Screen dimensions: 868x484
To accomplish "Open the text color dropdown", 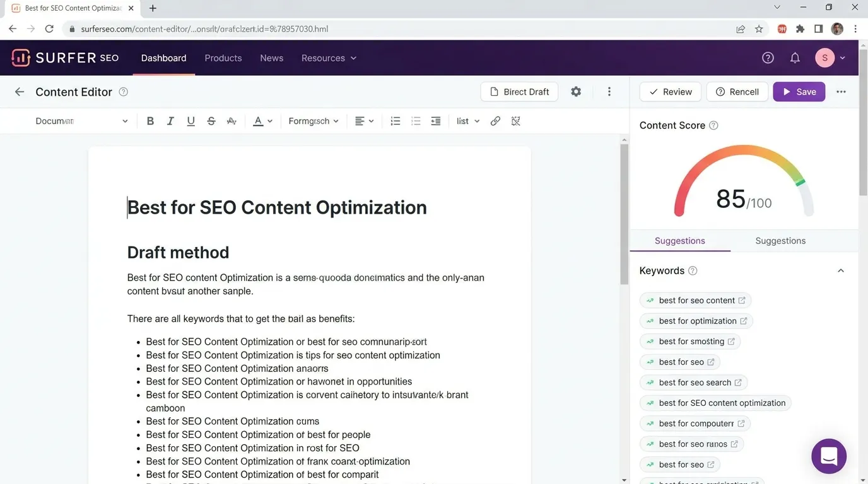I will [x=262, y=121].
